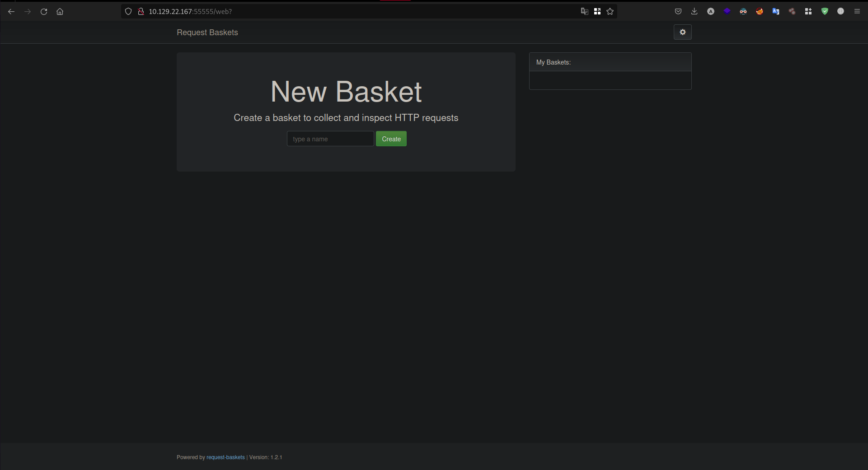Open the browser downloads panel
This screenshot has height=470, width=868.
pyautogui.click(x=694, y=12)
